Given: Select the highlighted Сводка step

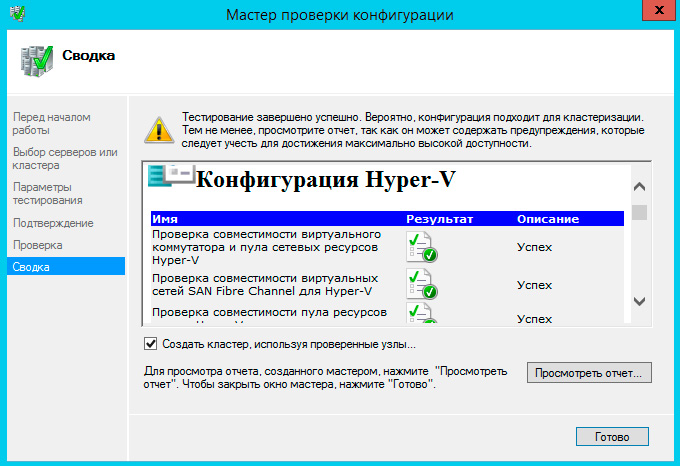Looking at the screenshot, I should (x=66, y=266).
